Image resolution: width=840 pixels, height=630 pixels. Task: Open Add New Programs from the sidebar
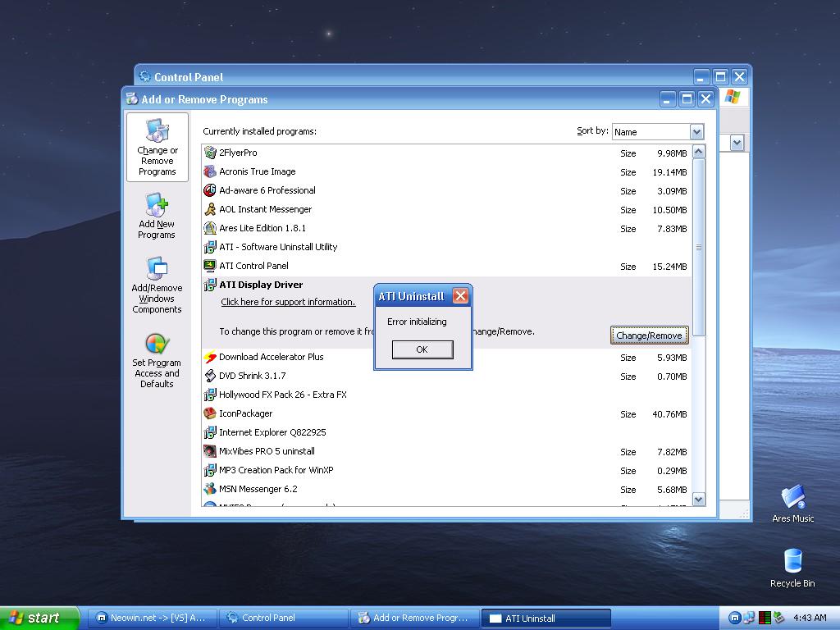(x=157, y=215)
